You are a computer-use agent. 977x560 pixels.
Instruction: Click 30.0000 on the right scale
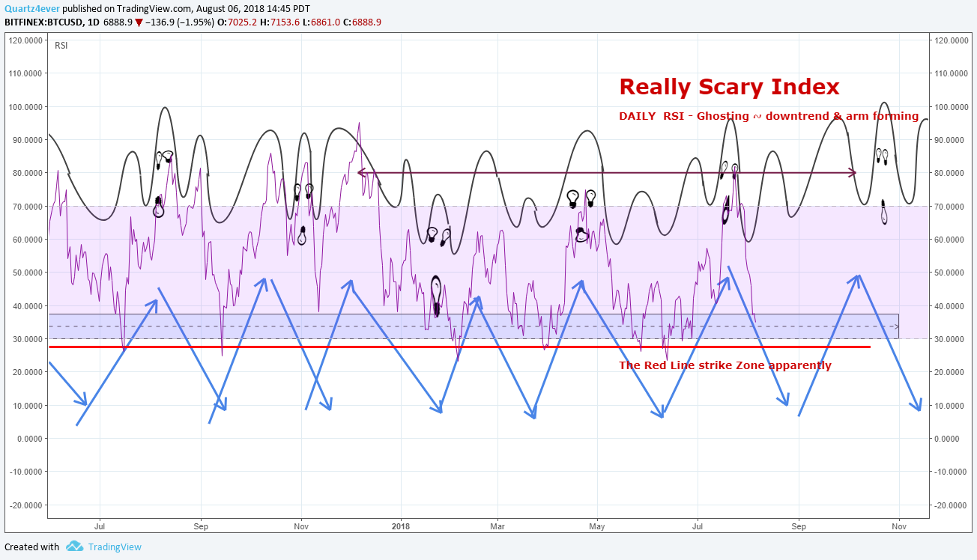click(x=948, y=339)
